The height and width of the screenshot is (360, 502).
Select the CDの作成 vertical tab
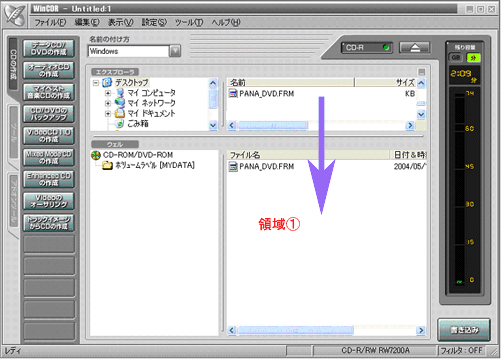coord(13,64)
